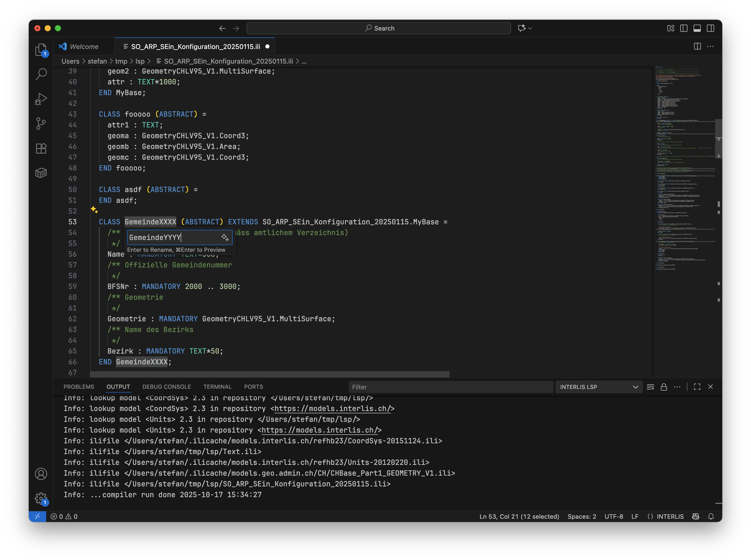The height and width of the screenshot is (560, 751).
Task: Open the Manage gear menu
Action: tap(41, 498)
